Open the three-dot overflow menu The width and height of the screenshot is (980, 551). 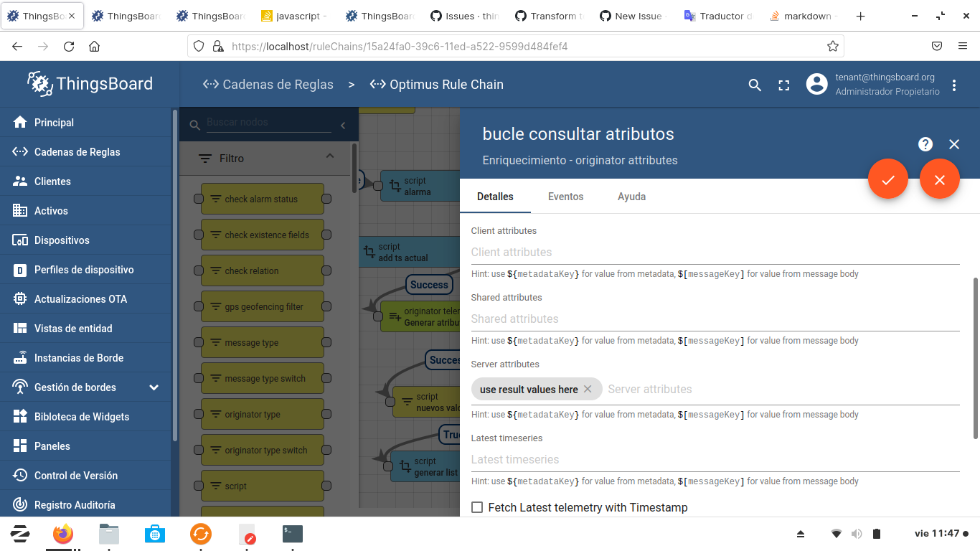tap(954, 84)
